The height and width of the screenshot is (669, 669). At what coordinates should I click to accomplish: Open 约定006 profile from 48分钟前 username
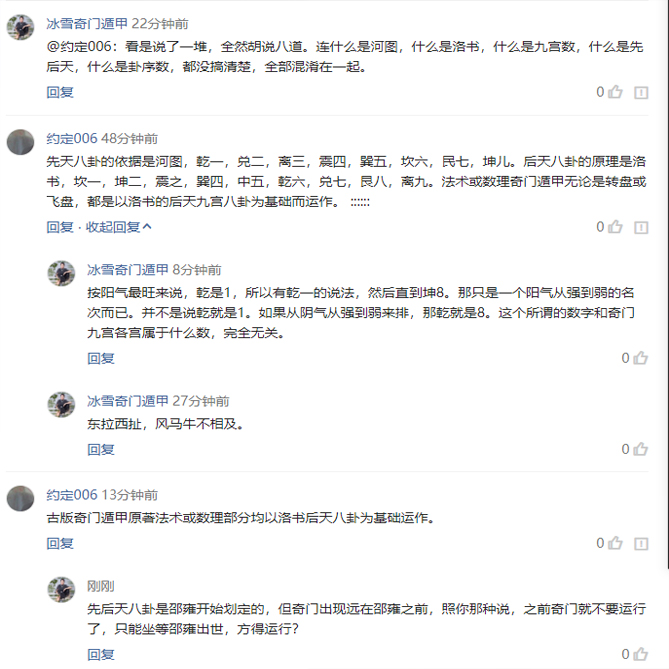click(x=72, y=138)
